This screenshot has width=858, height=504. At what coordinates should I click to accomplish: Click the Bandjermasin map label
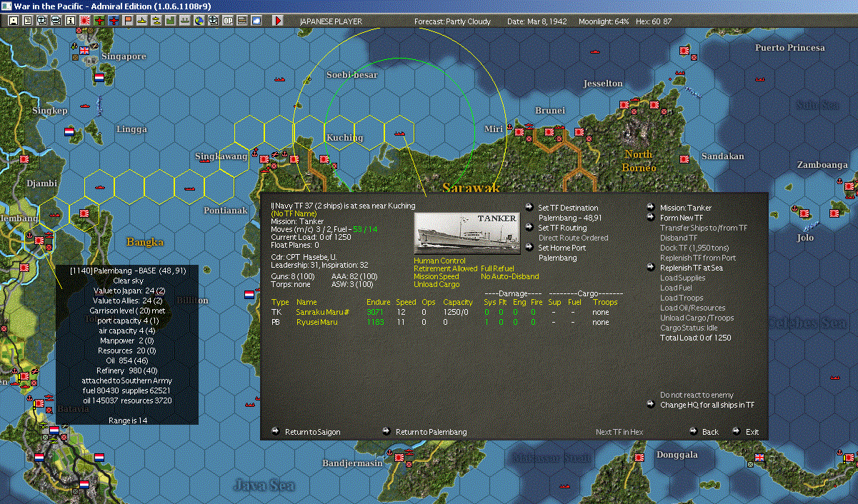352,463
